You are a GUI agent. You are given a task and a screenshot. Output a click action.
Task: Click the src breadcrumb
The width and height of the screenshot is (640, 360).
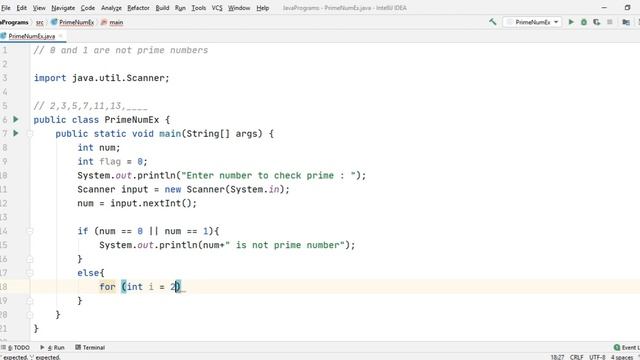coord(40,22)
